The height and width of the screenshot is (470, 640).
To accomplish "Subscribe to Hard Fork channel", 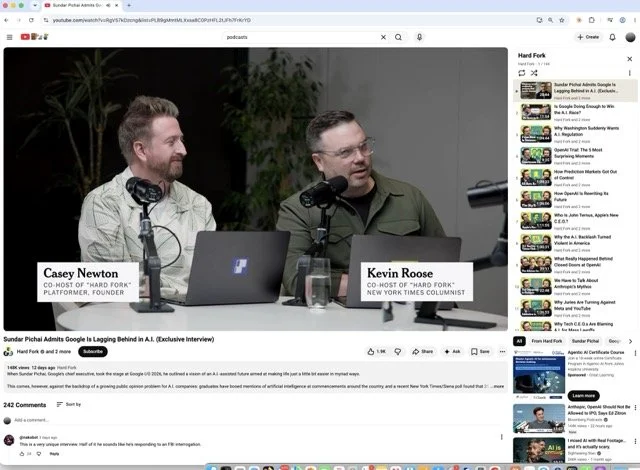I will pos(93,351).
